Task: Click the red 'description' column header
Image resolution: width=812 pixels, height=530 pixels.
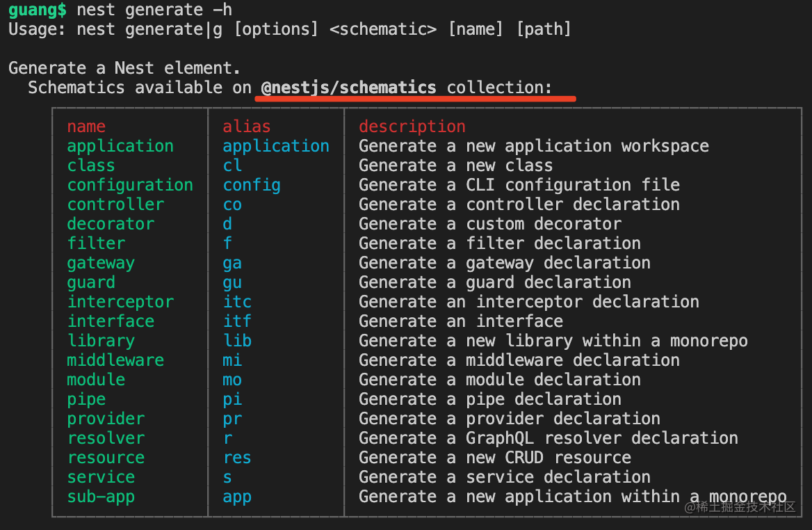Action: pos(412,127)
